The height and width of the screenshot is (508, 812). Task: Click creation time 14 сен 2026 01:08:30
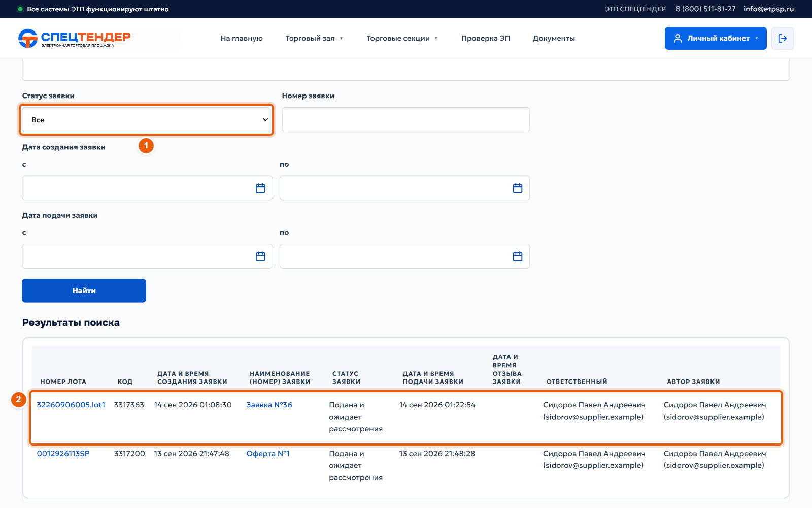pos(193,405)
